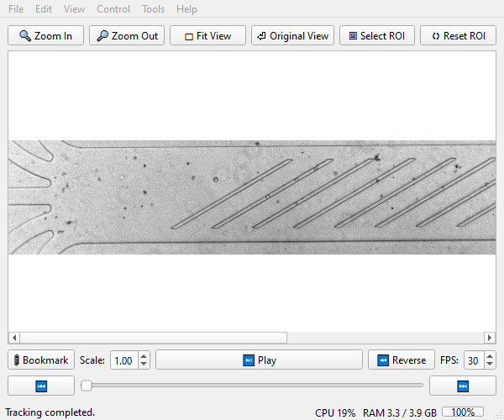Viewport: 504px width, 420px height.
Task: Click the FPS value field
Action: click(x=474, y=360)
